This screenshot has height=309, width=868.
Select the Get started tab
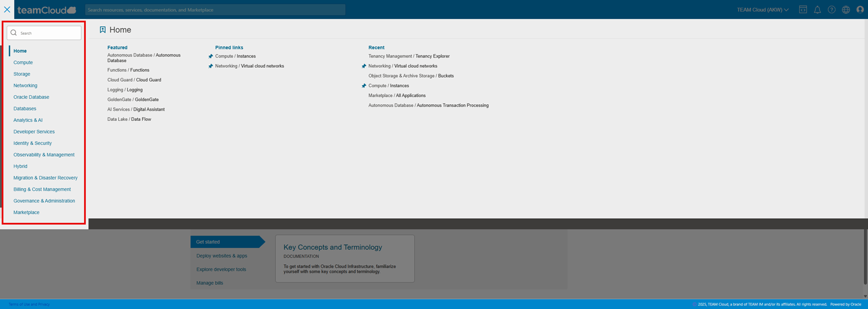click(x=227, y=242)
